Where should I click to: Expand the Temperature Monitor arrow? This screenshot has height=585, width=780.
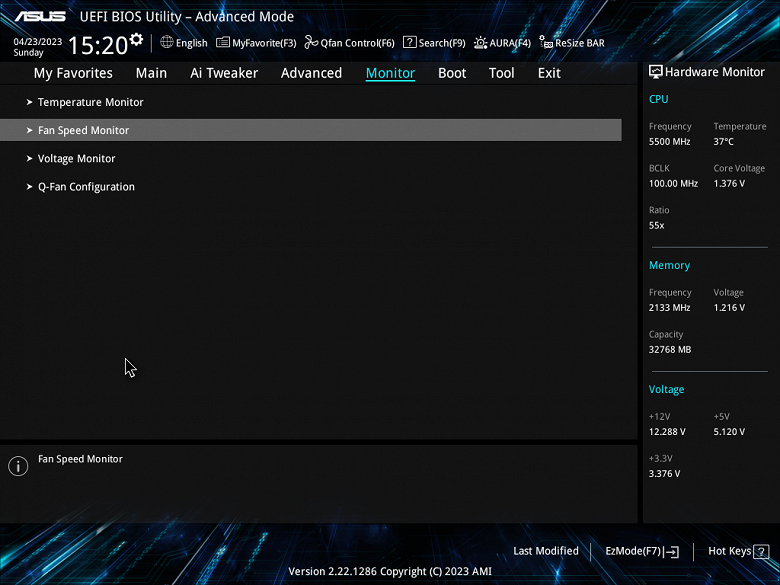(x=29, y=102)
